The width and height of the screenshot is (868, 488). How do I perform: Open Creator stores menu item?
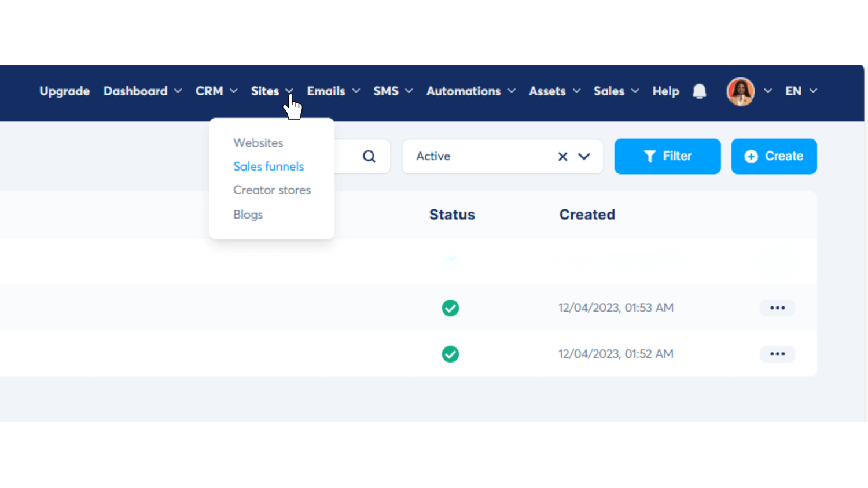click(x=272, y=190)
